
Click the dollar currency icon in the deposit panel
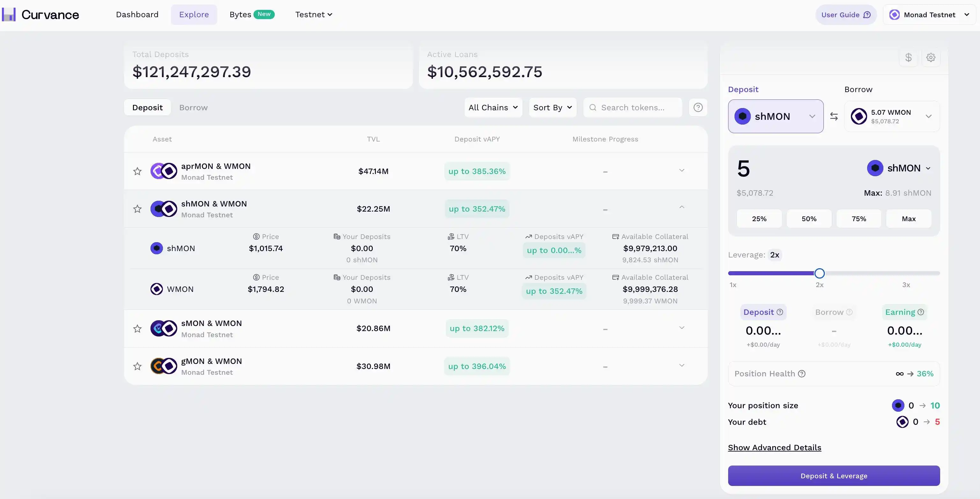909,57
